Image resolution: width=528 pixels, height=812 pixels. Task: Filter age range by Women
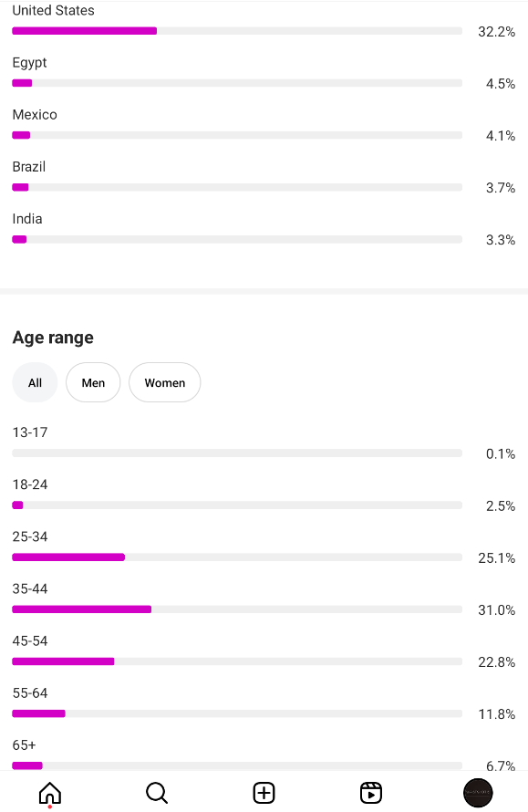tap(165, 382)
